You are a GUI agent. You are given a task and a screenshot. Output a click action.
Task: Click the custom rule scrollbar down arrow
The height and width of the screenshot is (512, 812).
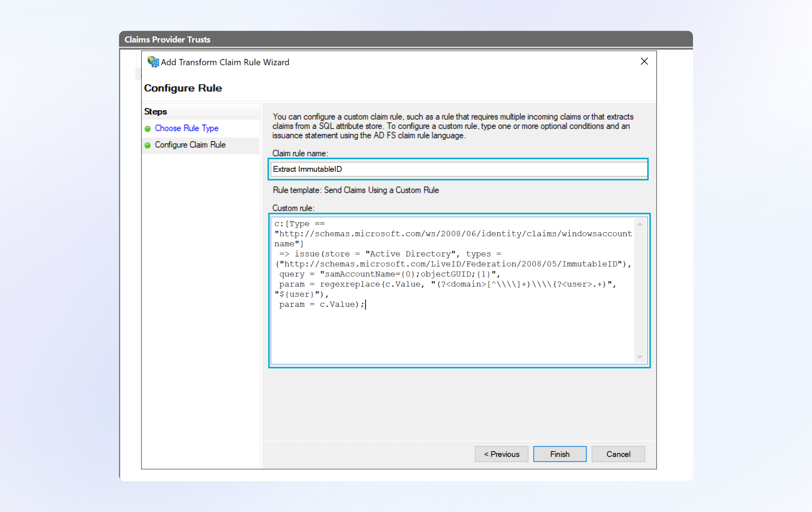[x=640, y=357]
